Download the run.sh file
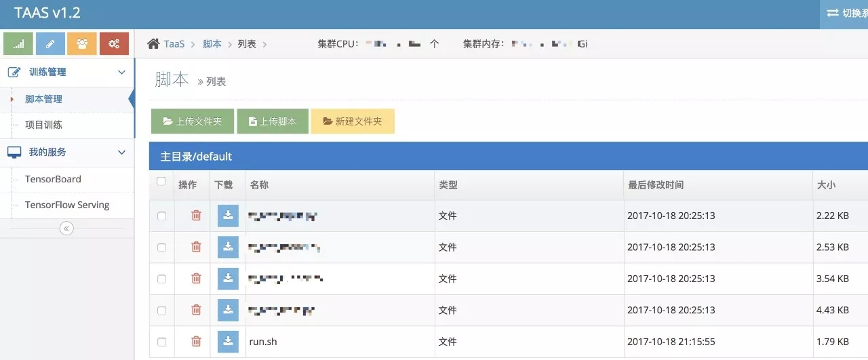This screenshot has width=868, height=360. [x=228, y=342]
